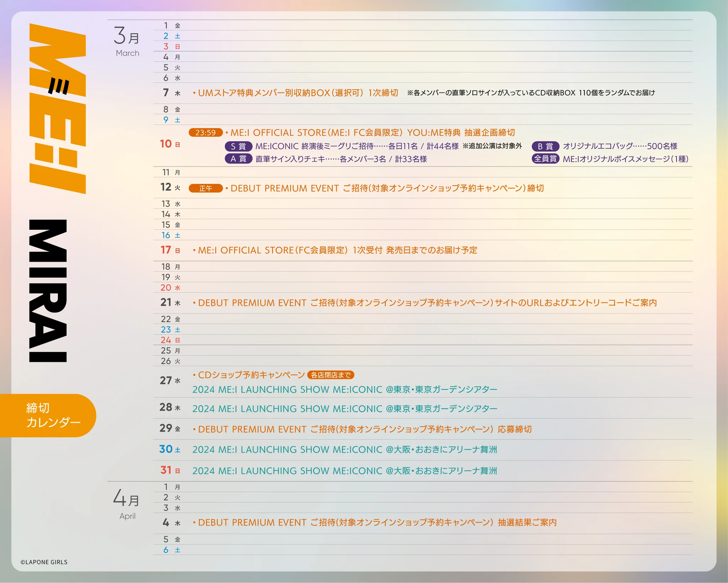Click the date 6 土 in April
The image size is (728, 583).
(x=172, y=550)
